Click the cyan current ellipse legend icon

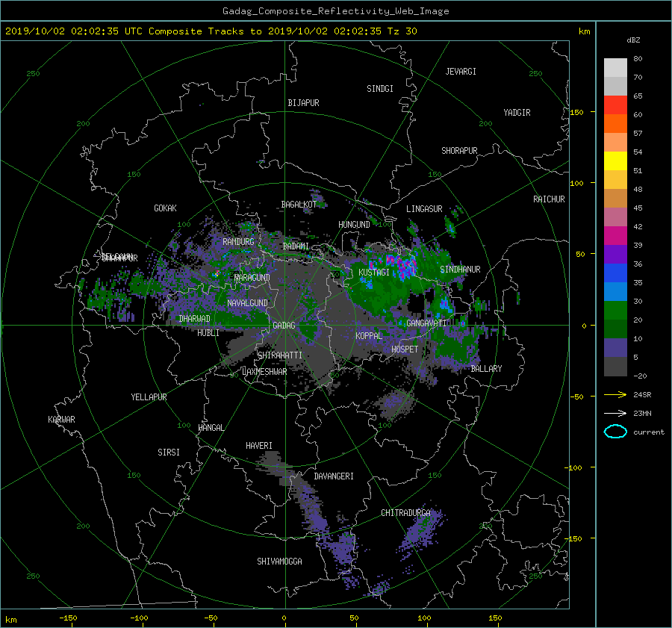[615, 432]
